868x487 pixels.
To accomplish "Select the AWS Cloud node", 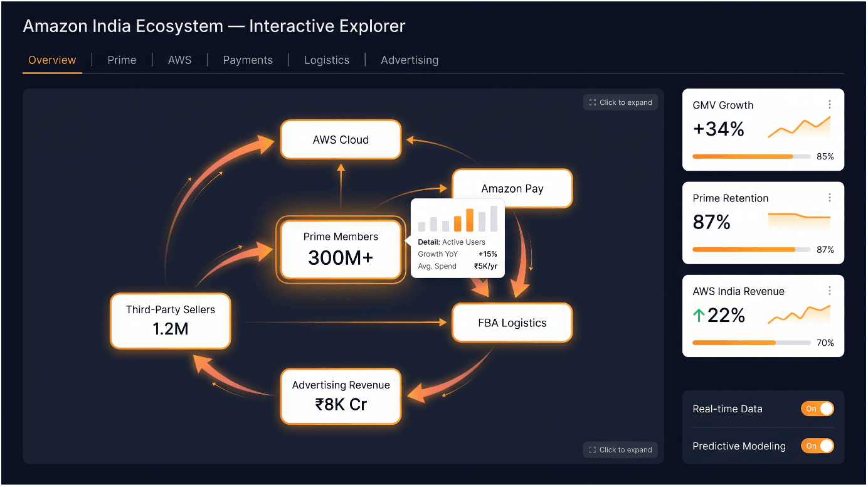I will point(341,139).
